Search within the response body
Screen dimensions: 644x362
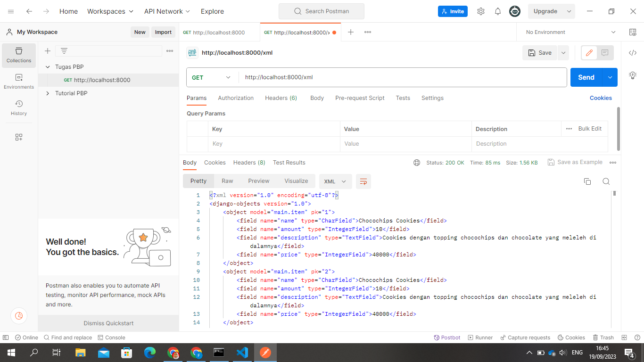pyautogui.click(x=606, y=181)
